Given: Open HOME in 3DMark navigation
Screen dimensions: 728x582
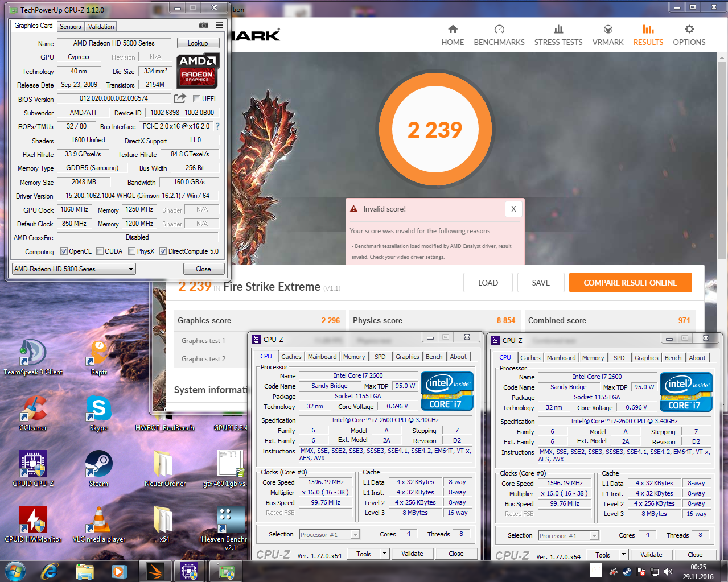Looking at the screenshot, I should tap(453, 35).
